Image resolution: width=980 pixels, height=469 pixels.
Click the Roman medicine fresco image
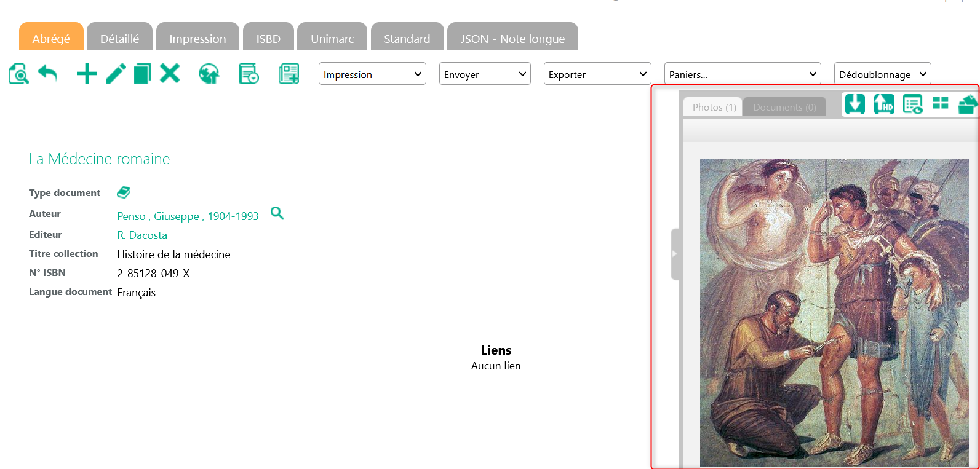point(834,313)
